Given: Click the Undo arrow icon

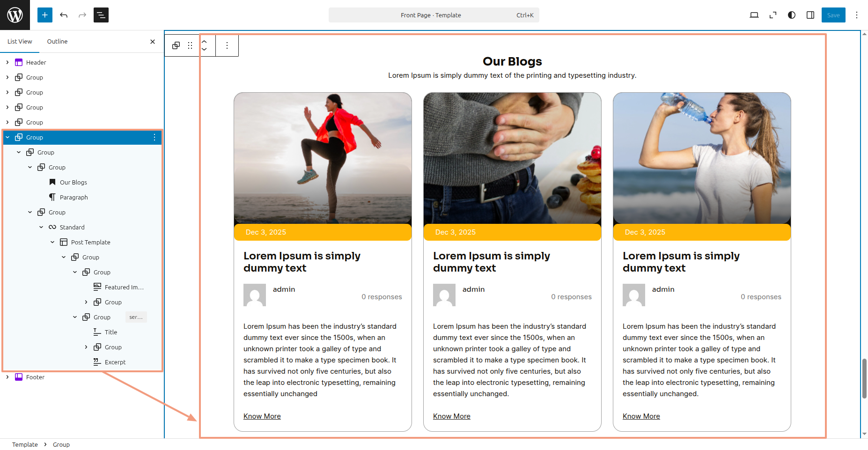Looking at the screenshot, I should click(x=64, y=15).
